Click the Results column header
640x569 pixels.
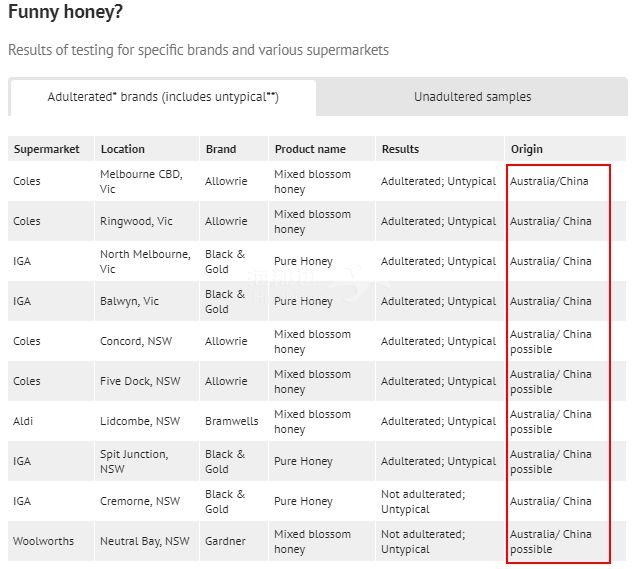[x=400, y=149]
